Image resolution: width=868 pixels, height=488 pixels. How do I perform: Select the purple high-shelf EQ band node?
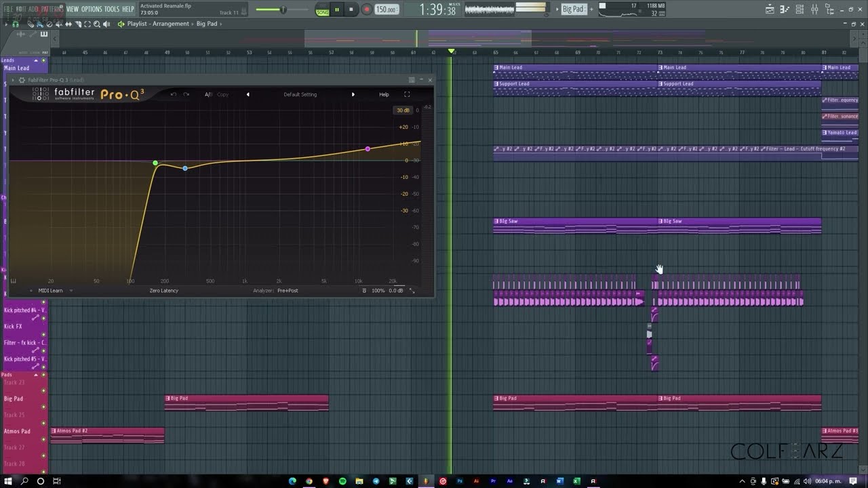[368, 148]
